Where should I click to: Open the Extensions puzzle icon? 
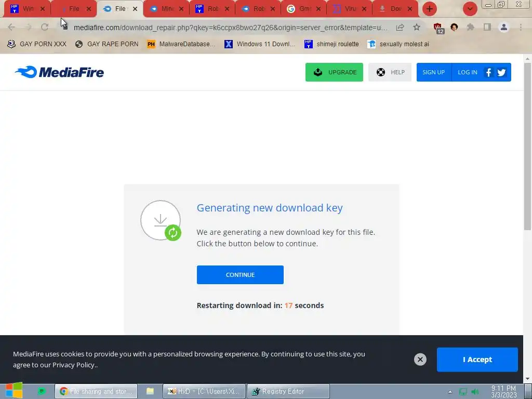(471, 27)
